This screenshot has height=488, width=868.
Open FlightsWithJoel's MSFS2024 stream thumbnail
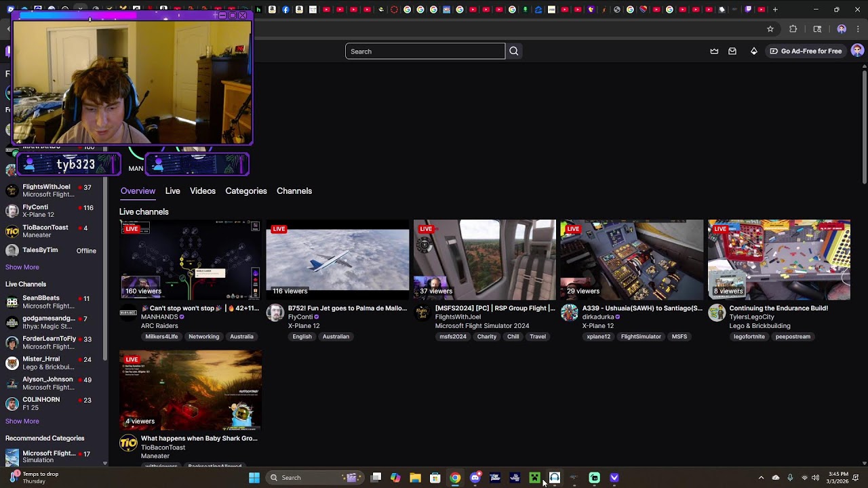(x=485, y=260)
